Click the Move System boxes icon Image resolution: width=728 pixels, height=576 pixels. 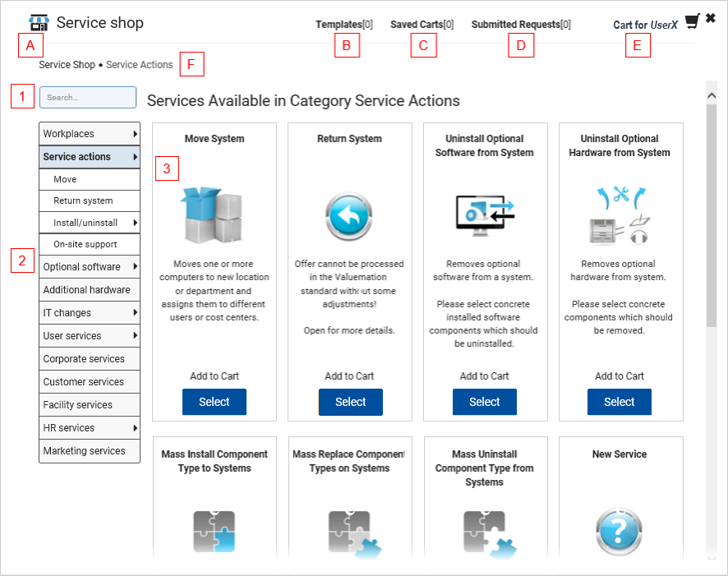(x=211, y=214)
